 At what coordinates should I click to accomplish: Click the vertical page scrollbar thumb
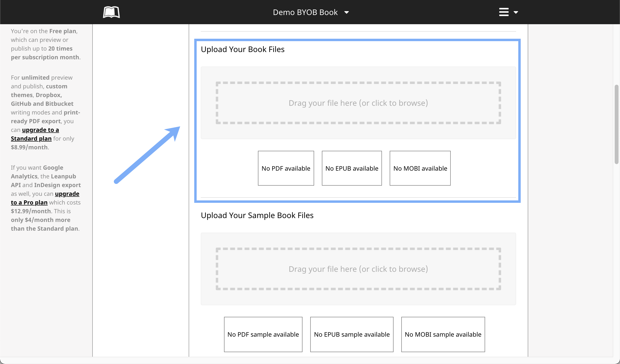pos(616,124)
